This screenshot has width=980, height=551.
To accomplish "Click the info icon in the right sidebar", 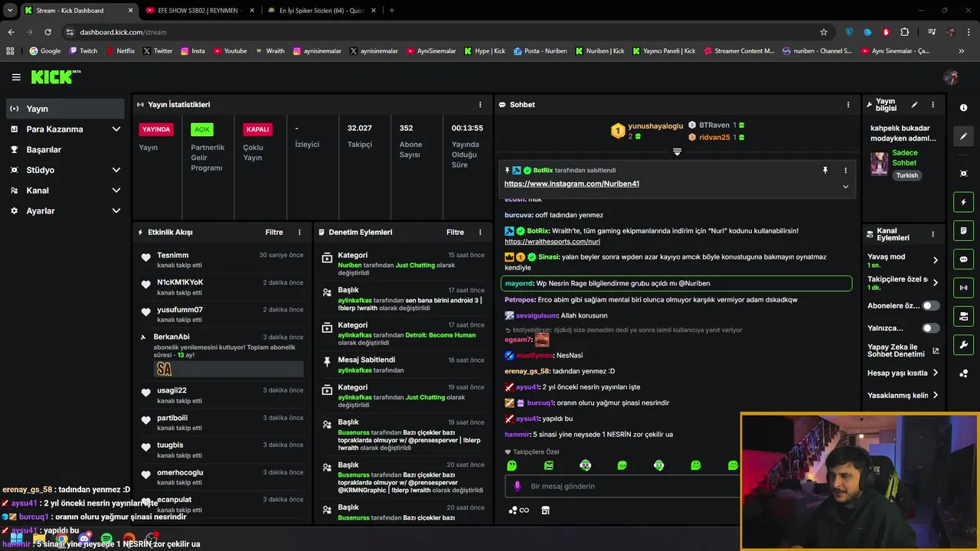I will (x=963, y=108).
